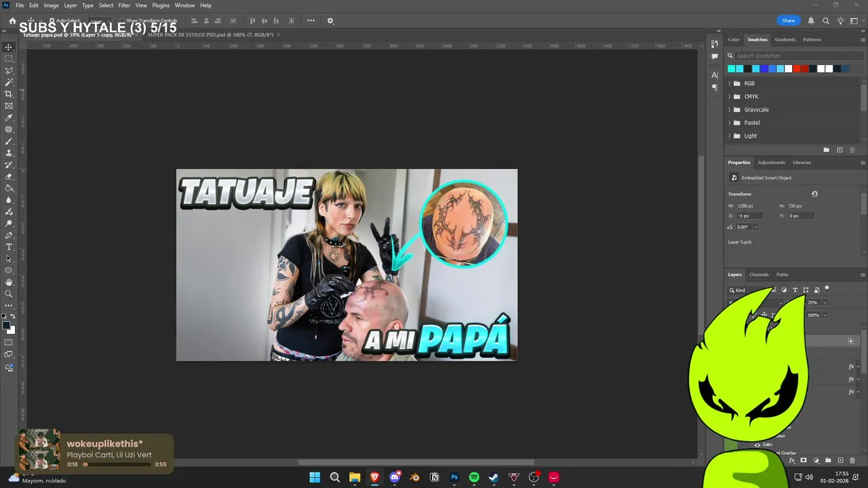Click the Home icon in options bar

[x=12, y=20]
